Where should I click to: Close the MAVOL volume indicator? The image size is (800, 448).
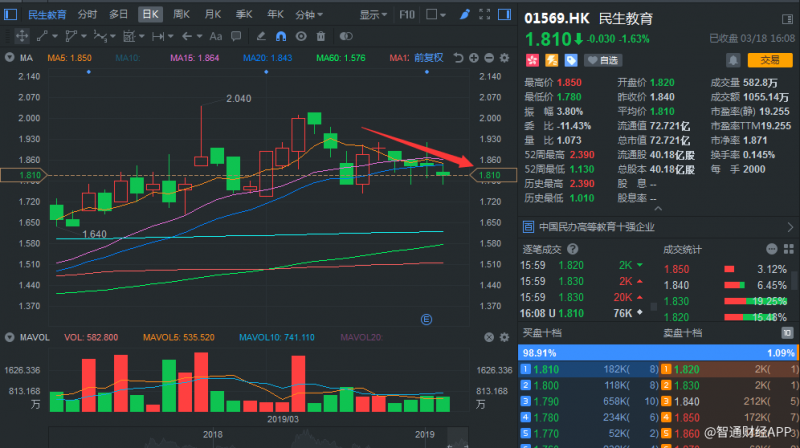(x=489, y=337)
